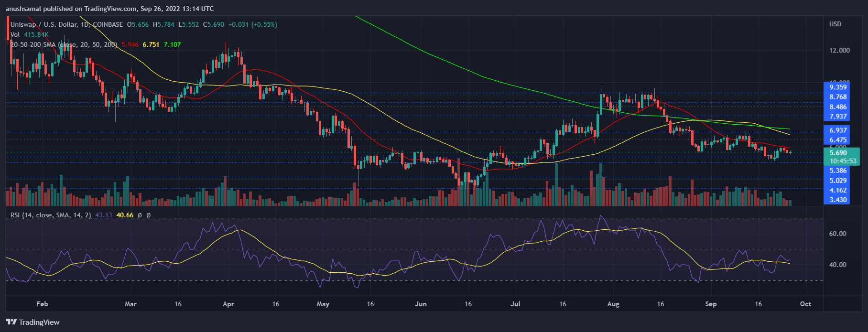Click the 4.162 price level label
The image size is (868, 332).
pyautogui.click(x=838, y=191)
